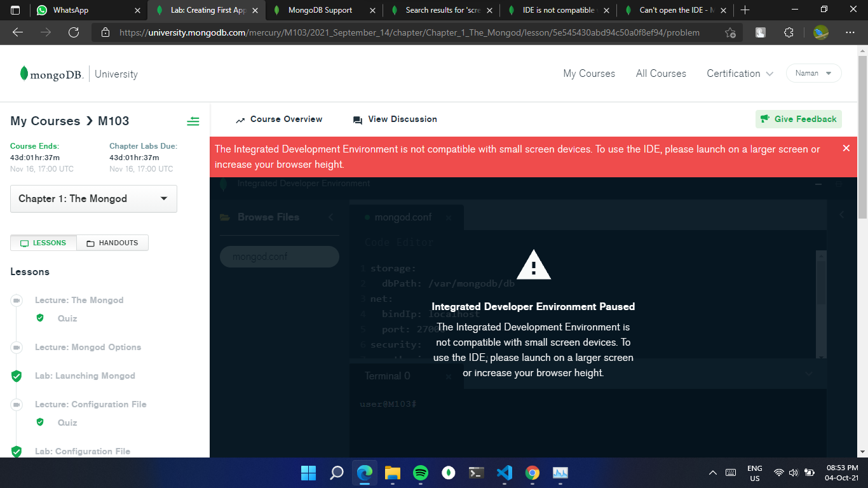
Task: Click the minimize dash icon on the IDE header
Action: point(818,183)
